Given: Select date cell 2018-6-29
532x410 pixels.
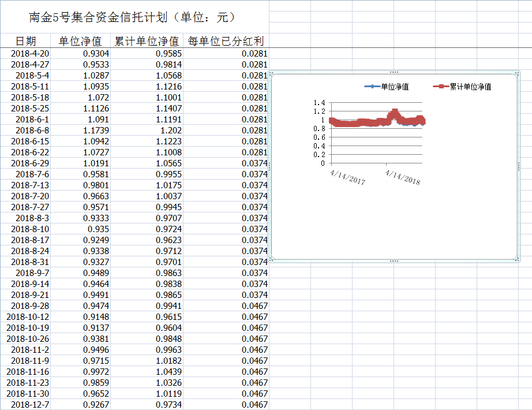Looking at the screenshot, I should [25, 163].
